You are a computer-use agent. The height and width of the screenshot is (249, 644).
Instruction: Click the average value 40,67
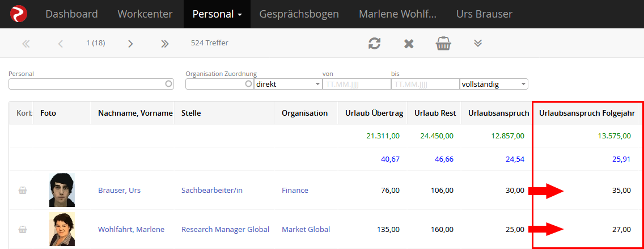tap(390, 159)
